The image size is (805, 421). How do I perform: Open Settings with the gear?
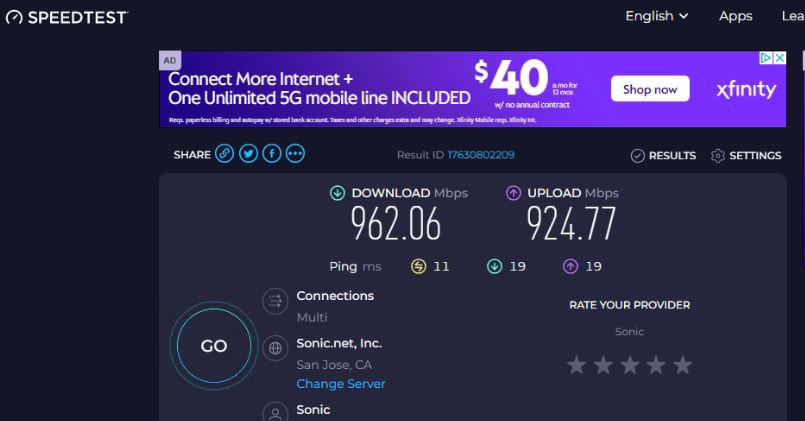coord(718,156)
